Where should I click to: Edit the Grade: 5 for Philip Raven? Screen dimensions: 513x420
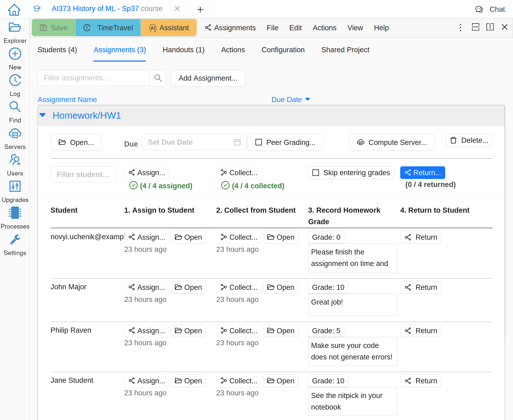pyautogui.click(x=326, y=331)
